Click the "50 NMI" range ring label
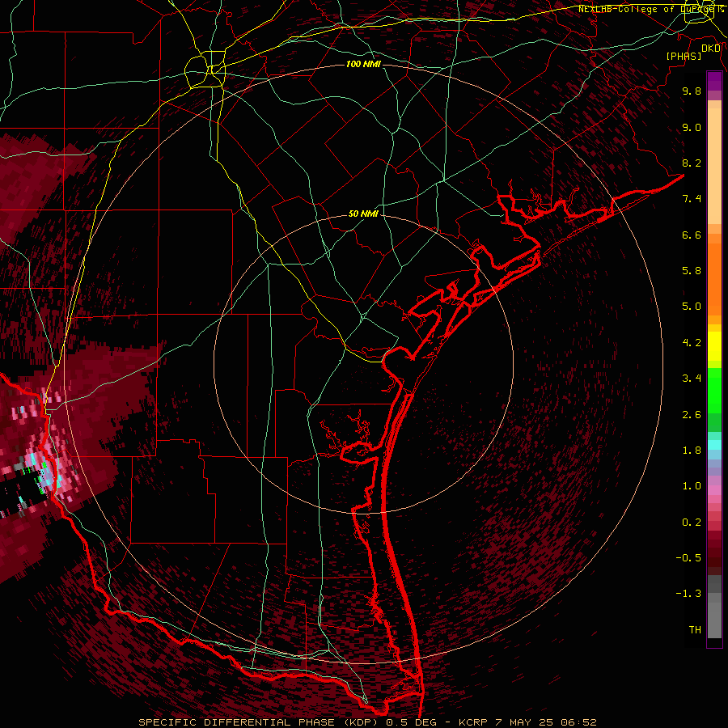 pyautogui.click(x=363, y=214)
